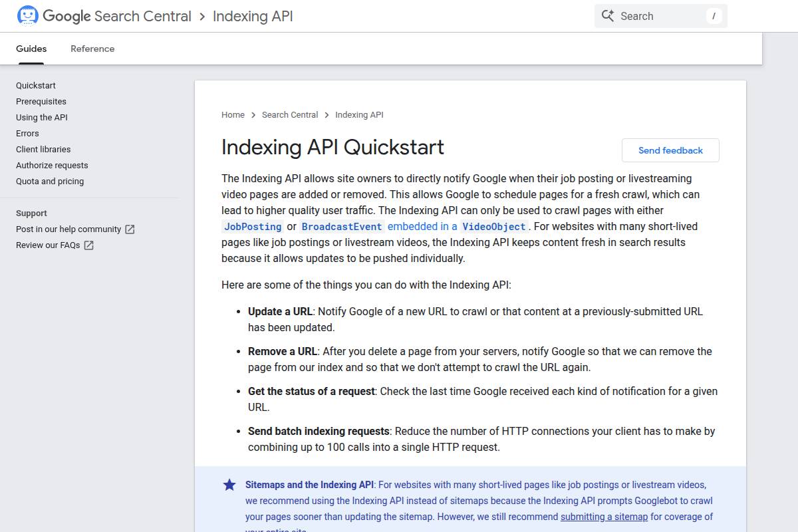Click the "/" keyboard shortcut badge
The width and height of the screenshot is (798, 532).
[714, 16]
